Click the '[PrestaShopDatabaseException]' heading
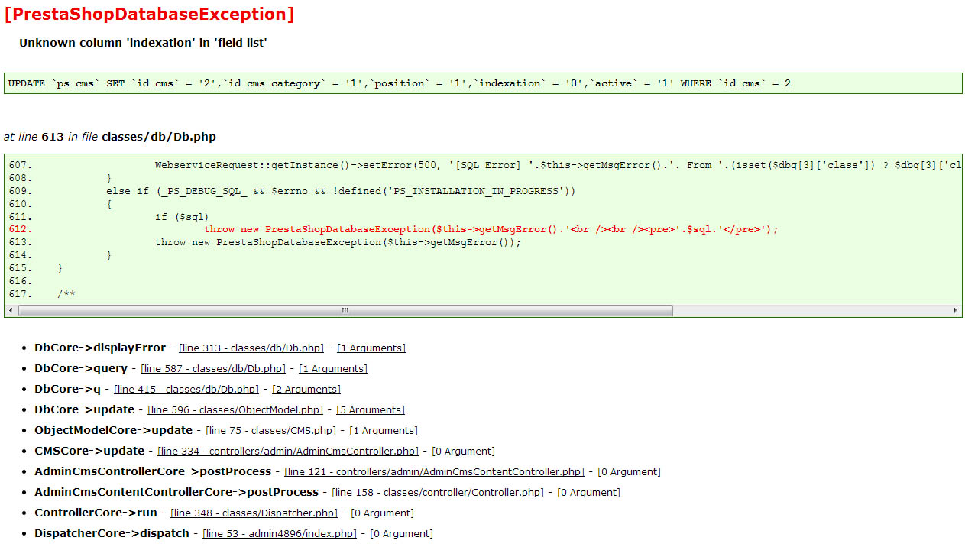This screenshot has width=965, height=560. [149, 14]
